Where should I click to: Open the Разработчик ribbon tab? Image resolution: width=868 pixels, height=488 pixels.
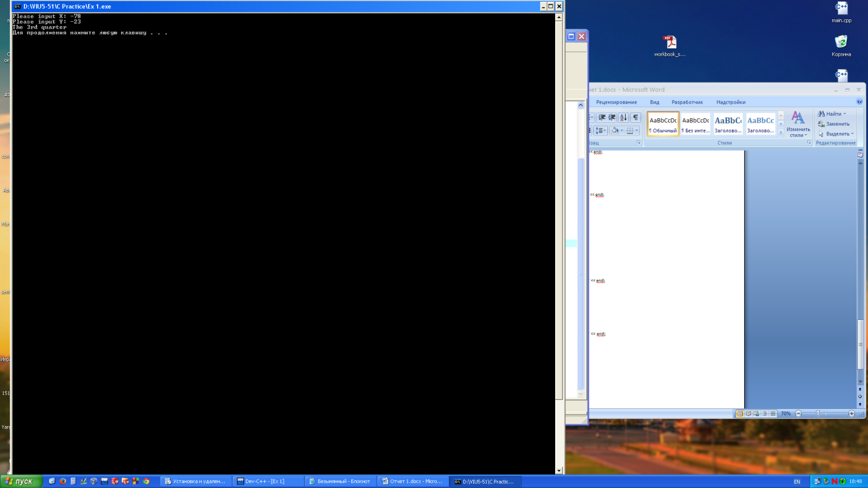pyautogui.click(x=687, y=102)
